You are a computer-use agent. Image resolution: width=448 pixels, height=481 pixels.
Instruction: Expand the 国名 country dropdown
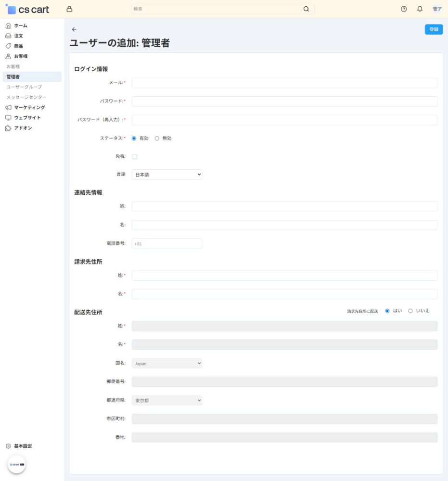167,363
